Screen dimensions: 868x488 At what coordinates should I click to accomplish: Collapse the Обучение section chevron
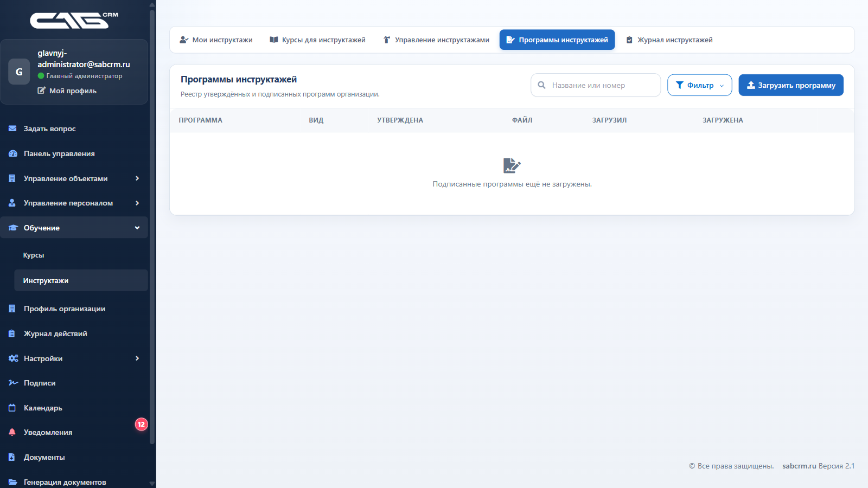point(137,228)
